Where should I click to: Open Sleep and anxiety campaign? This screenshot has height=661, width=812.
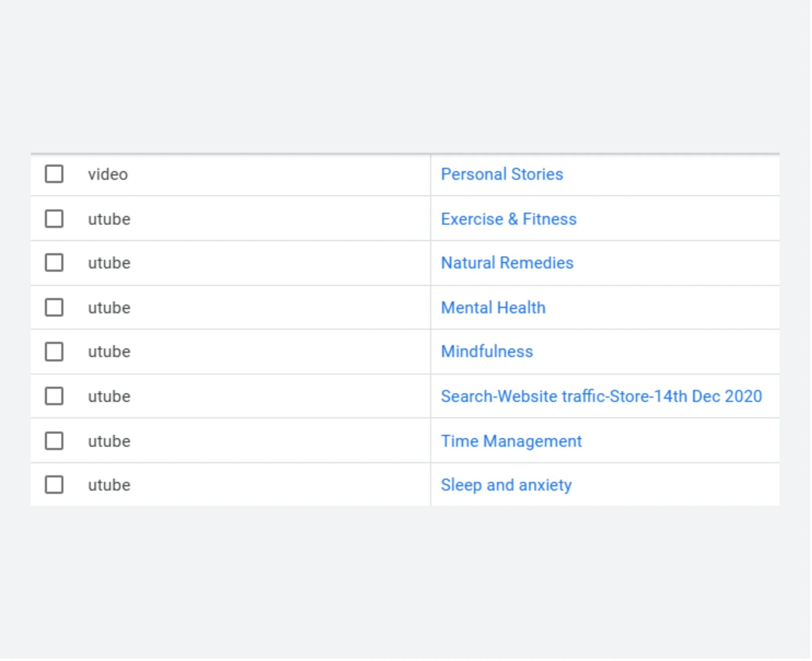pos(506,485)
